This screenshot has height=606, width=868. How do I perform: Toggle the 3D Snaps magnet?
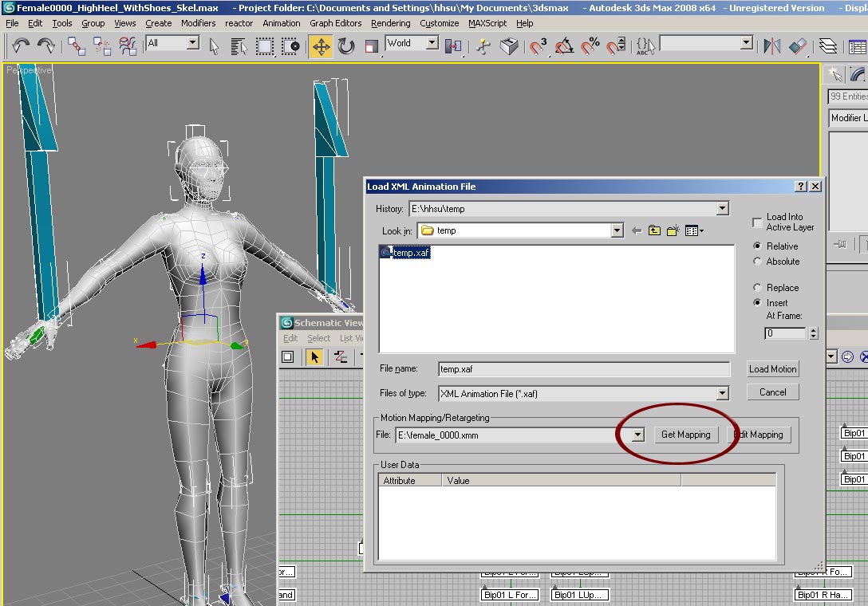[x=538, y=45]
